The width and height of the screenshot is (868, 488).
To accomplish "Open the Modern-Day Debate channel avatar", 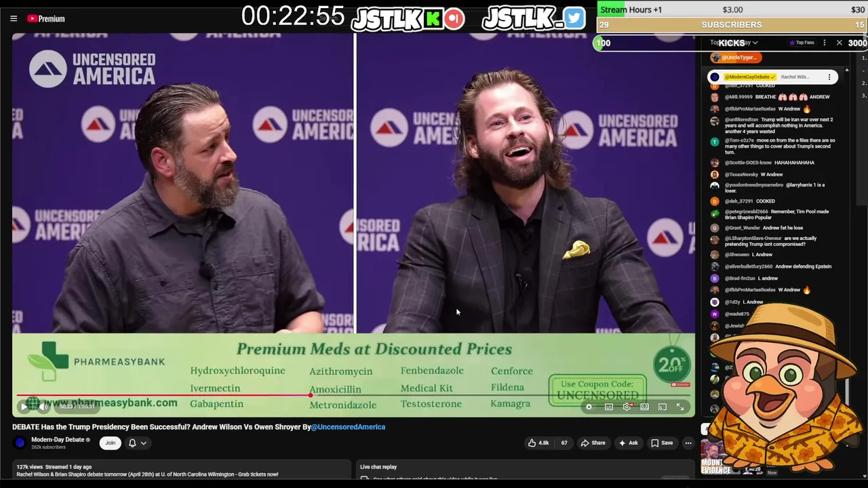I will (20, 443).
